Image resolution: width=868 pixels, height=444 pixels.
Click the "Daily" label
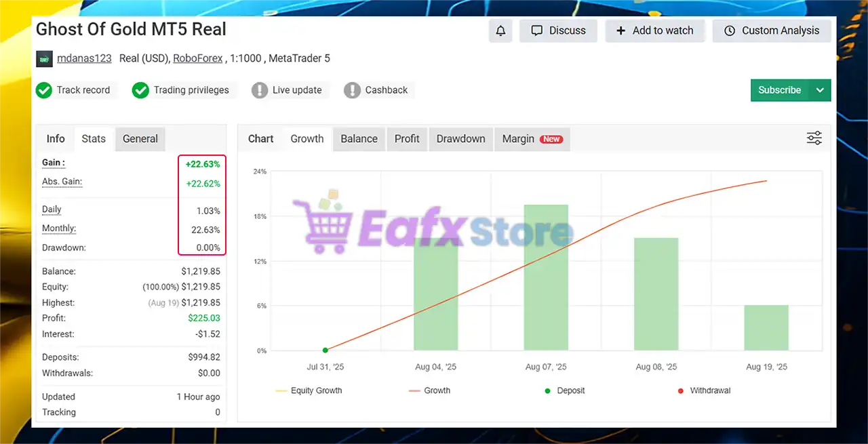(52, 209)
